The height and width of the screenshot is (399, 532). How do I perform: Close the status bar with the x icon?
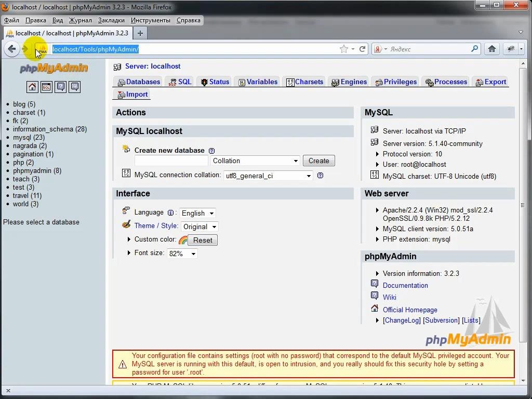8,391
